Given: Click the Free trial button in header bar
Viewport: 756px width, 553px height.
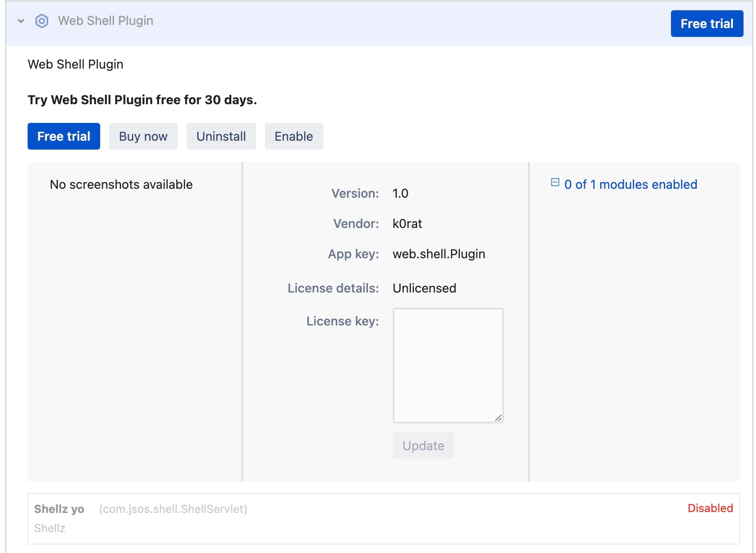Looking at the screenshot, I should 707,24.
